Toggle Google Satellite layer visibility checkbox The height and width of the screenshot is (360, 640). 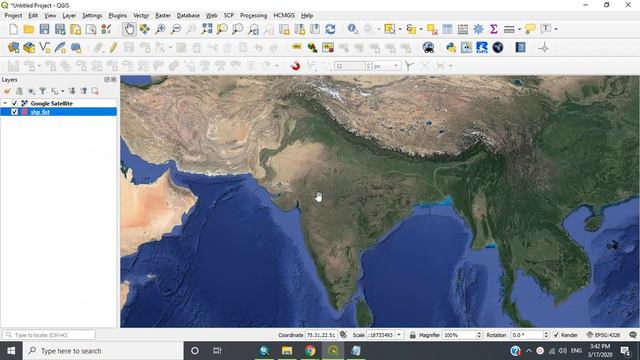pyautogui.click(x=14, y=103)
